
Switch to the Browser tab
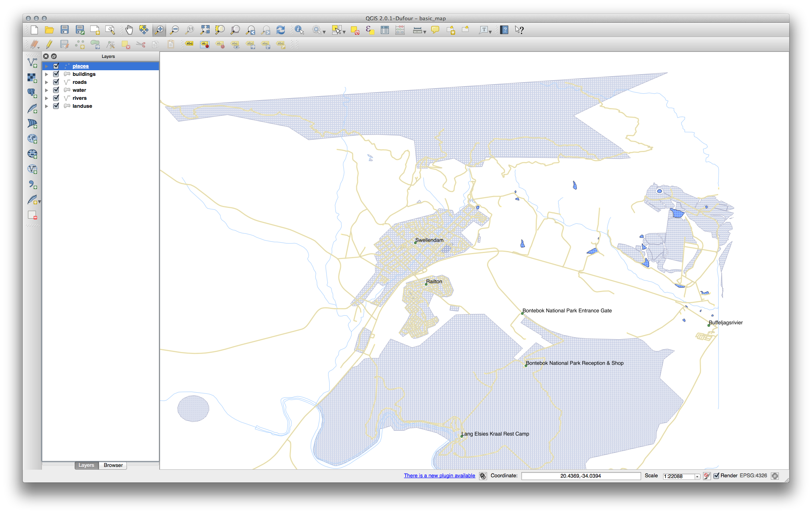click(x=113, y=465)
